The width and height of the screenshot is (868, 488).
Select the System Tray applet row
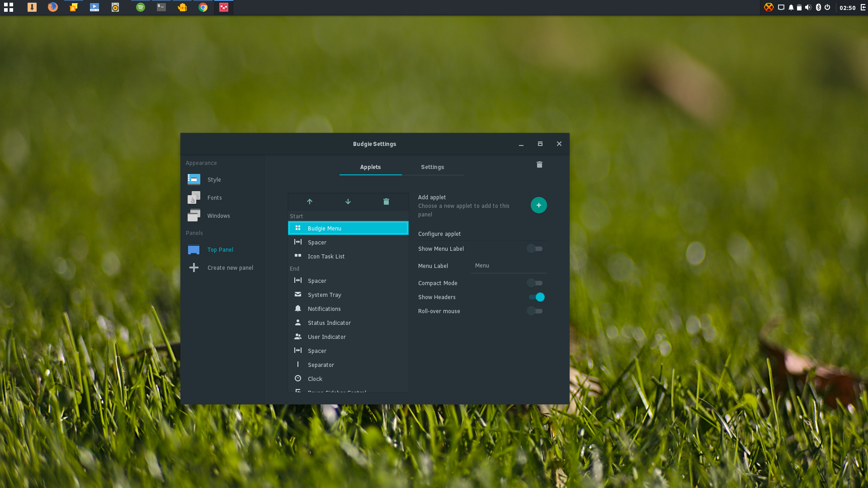point(348,295)
